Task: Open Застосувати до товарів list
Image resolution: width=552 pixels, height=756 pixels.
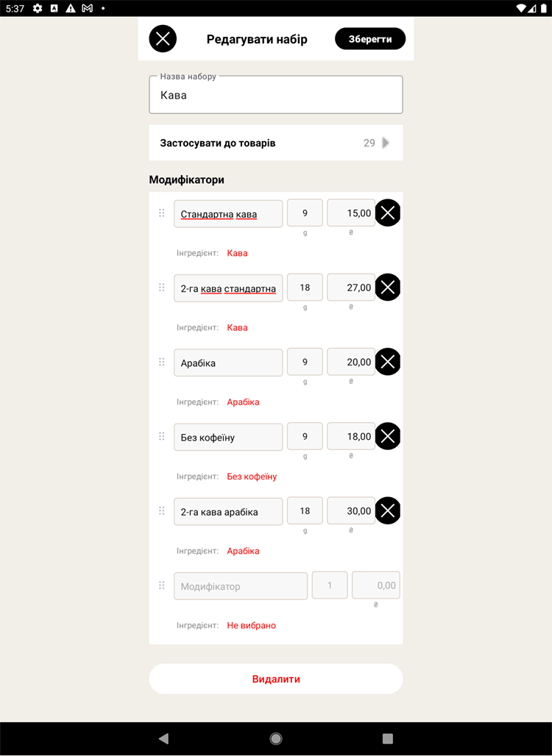Action: pyautogui.click(x=276, y=143)
